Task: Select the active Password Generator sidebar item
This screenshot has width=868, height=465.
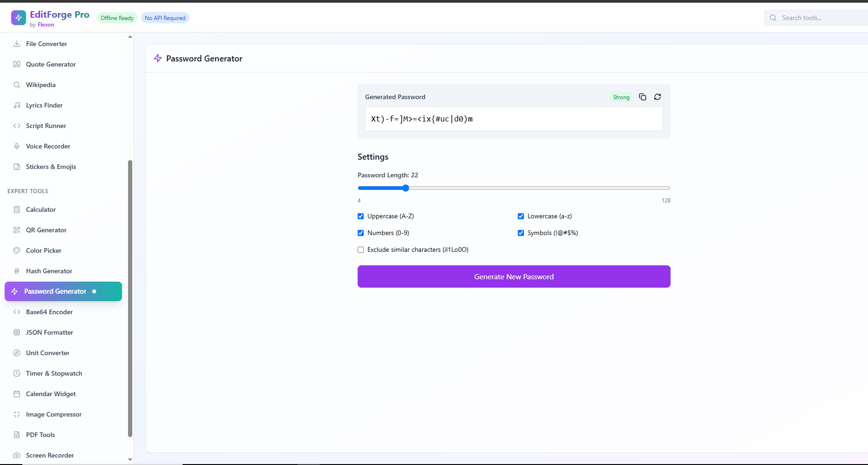Action: [63, 291]
